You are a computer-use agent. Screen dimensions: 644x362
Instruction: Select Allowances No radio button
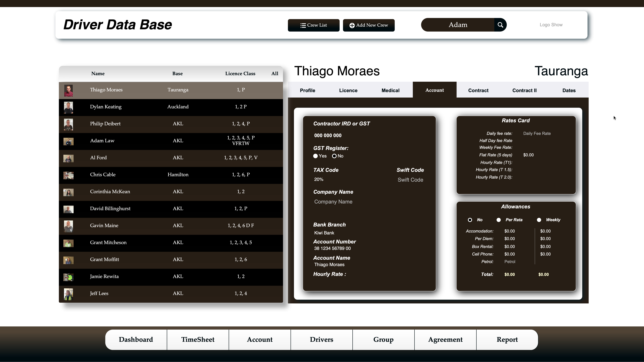tap(470, 220)
